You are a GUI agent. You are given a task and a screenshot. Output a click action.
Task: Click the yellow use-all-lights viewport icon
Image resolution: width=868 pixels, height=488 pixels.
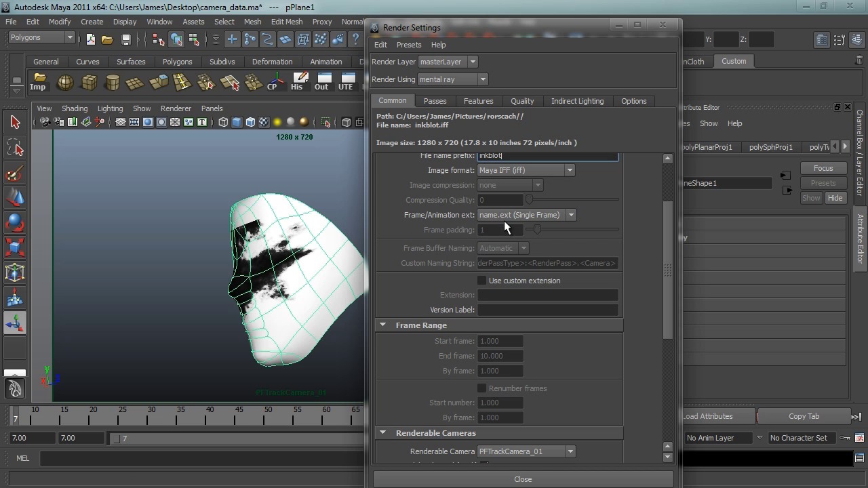[277, 122]
